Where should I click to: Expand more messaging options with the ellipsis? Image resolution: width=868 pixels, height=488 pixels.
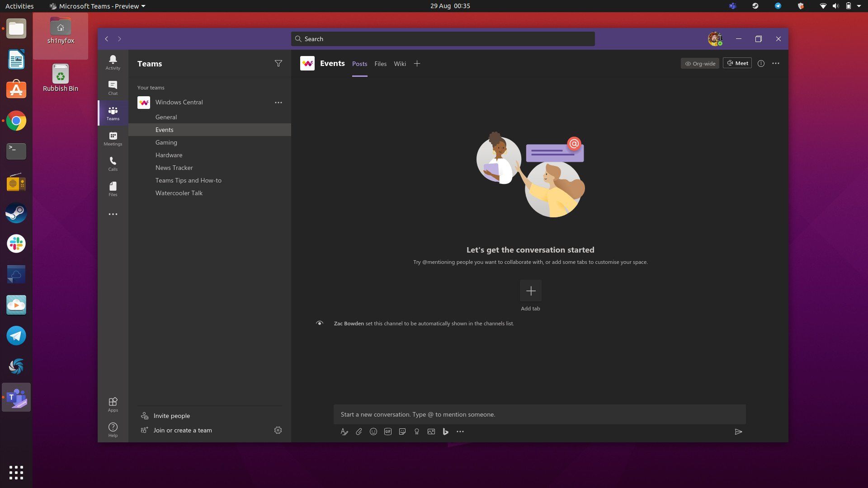click(460, 432)
